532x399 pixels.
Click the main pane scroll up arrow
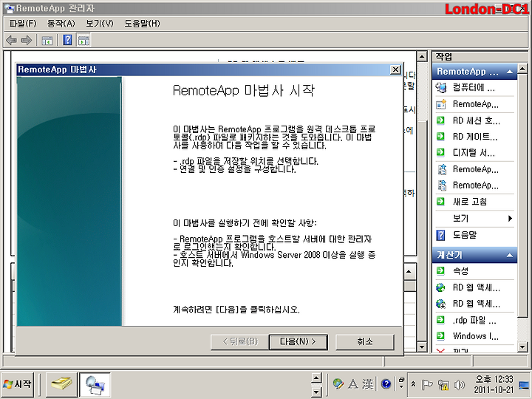(422, 56)
